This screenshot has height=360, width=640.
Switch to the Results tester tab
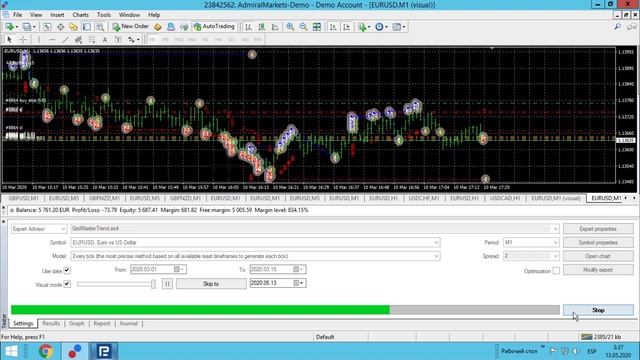[51, 323]
